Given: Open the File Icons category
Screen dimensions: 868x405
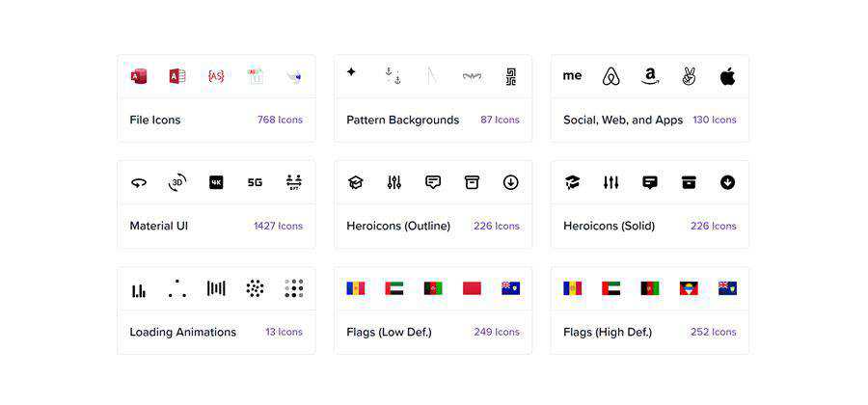Looking at the screenshot, I should [155, 121].
